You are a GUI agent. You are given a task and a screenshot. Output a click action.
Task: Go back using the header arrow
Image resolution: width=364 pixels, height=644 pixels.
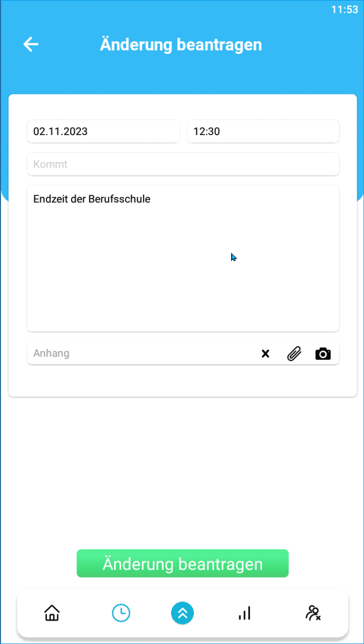[x=31, y=45]
